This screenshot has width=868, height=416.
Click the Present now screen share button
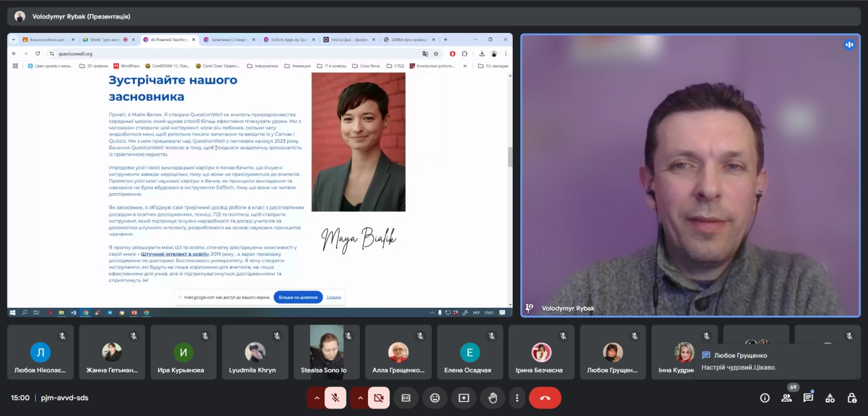pos(464,398)
